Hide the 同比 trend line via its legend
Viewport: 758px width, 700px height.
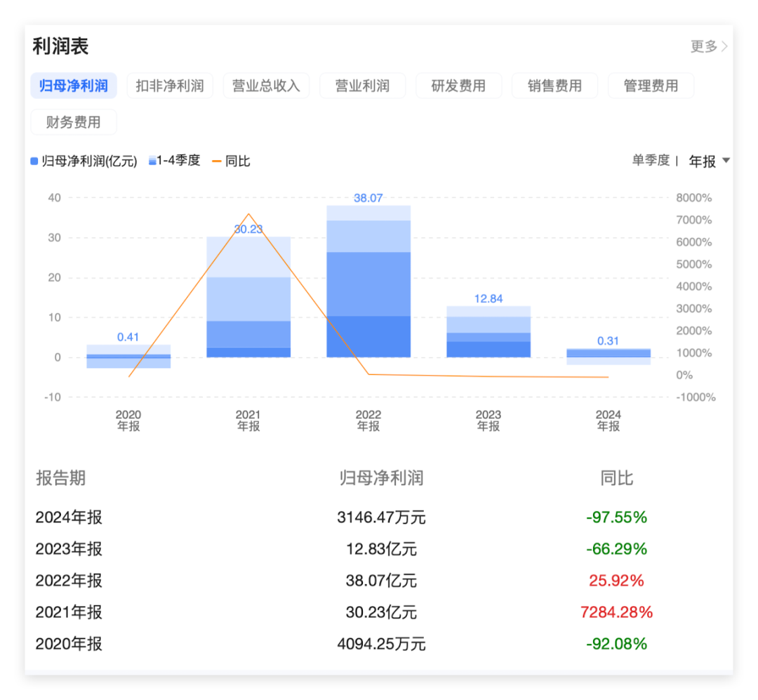(x=233, y=161)
